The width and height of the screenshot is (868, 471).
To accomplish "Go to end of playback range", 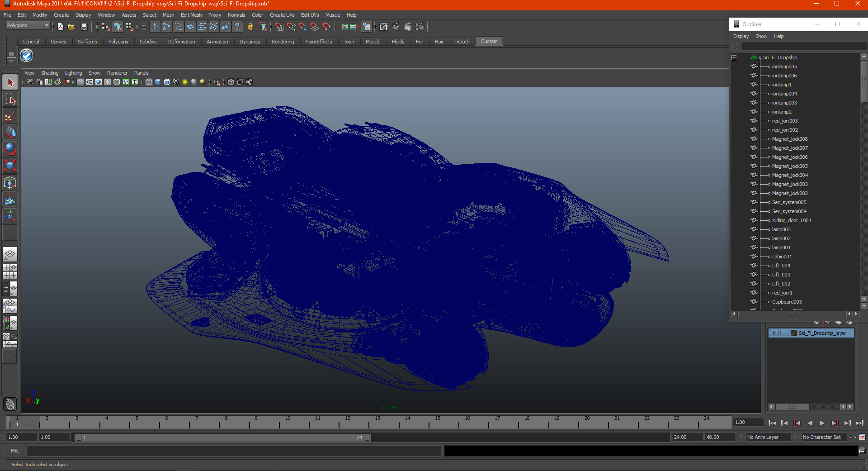I will point(860,423).
